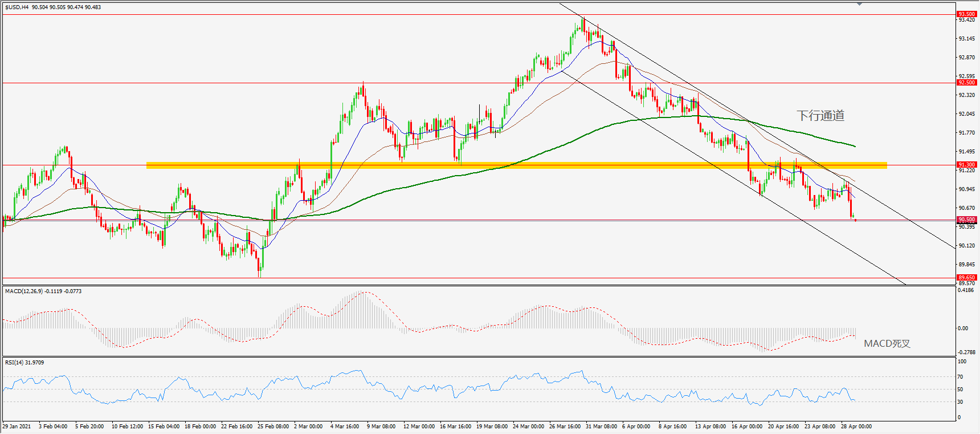980x434 pixels.
Task: Click the 0.00 MACD scale value
Action: click(x=963, y=328)
